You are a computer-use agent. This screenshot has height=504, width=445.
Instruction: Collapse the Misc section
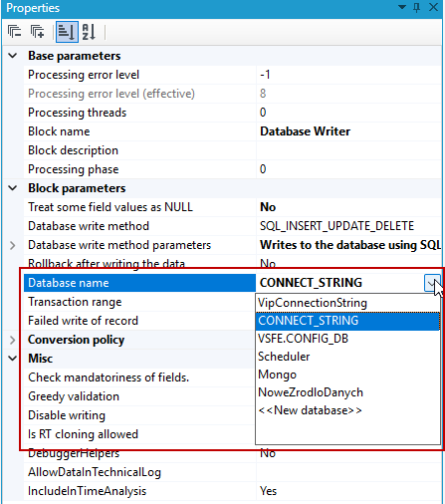click(13, 359)
